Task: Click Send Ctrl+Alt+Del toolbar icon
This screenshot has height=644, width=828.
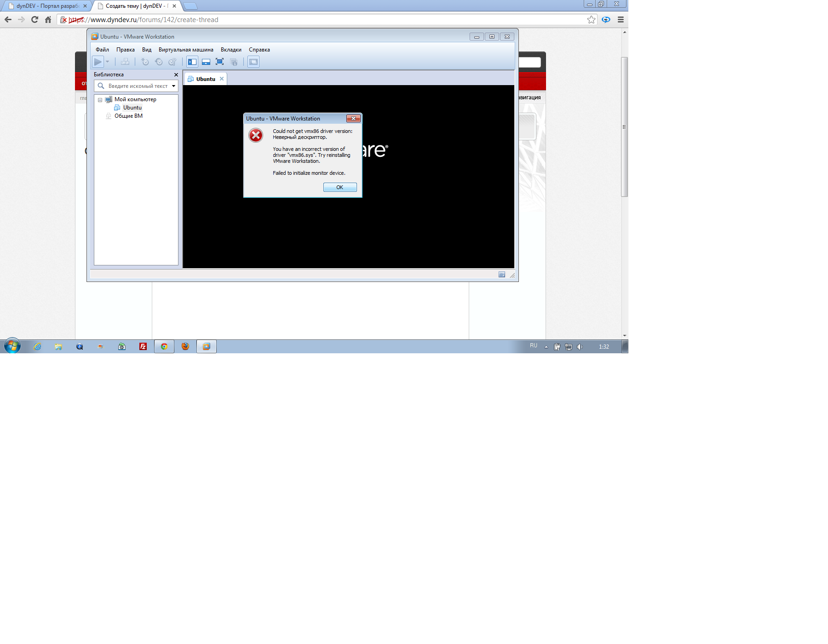Action: coord(125,62)
